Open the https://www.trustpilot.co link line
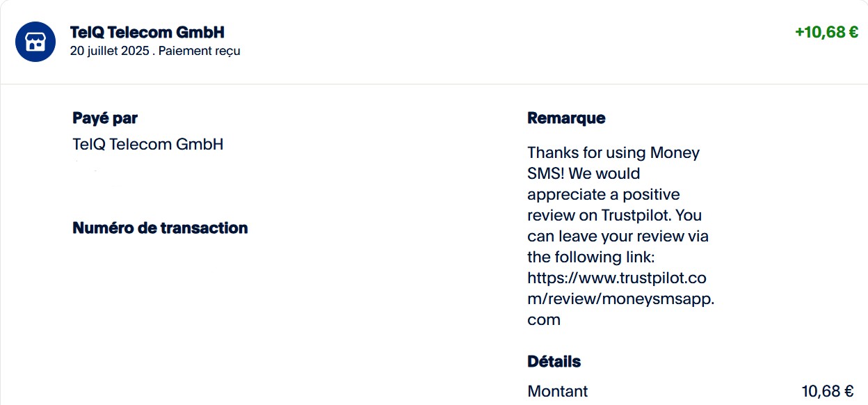The image size is (868, 405). [617, 278]
